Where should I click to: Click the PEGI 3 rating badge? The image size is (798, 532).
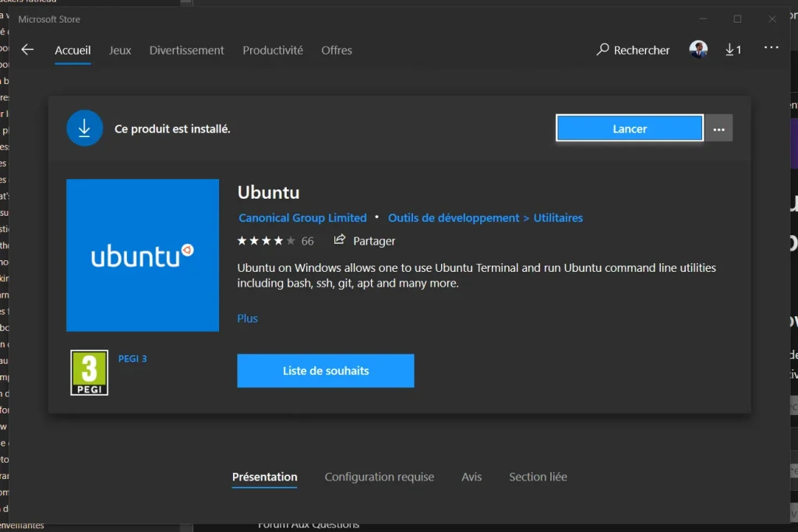coord(89,373)
